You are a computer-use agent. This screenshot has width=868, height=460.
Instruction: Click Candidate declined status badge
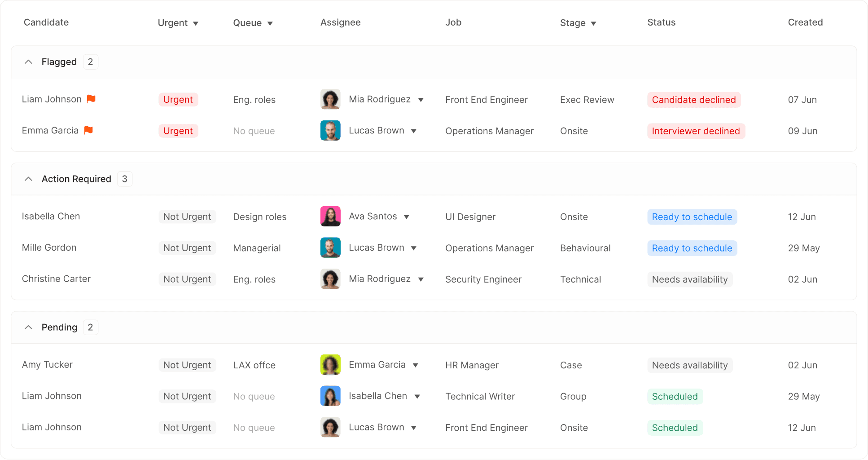[694, 100]
